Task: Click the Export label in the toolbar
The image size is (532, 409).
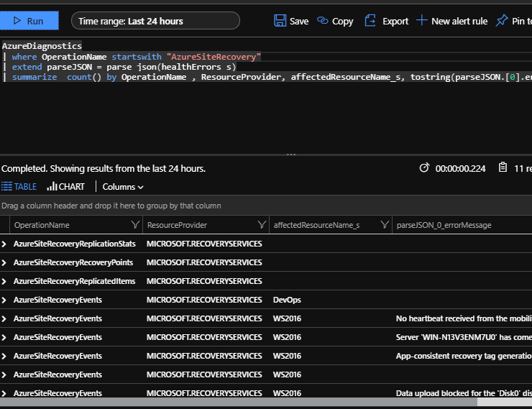Action: coord(395,22)
